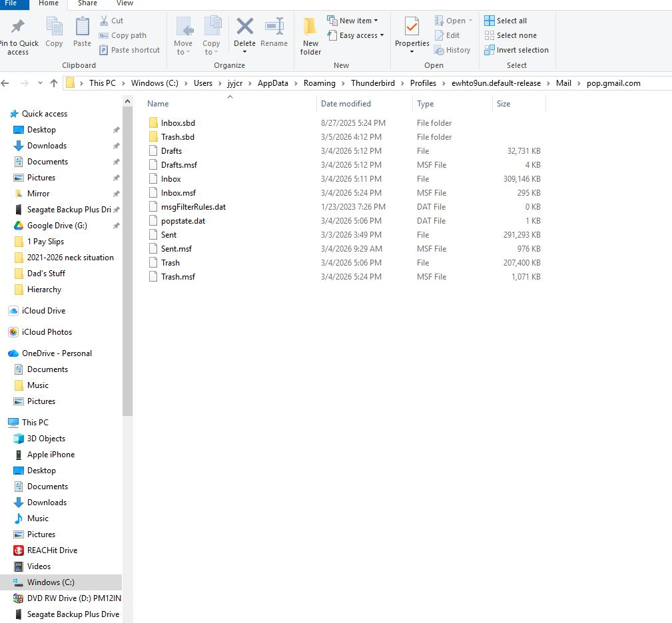This screenshot has width=672, height=623.
Task: Select the Trash.msf file
Action: tap(177, 277)
